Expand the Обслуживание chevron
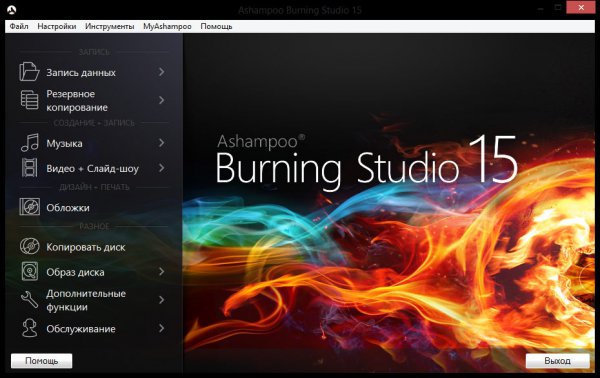The width and height of the screenshot is (600, 378). pyautogui.click(x=161, y=328)
